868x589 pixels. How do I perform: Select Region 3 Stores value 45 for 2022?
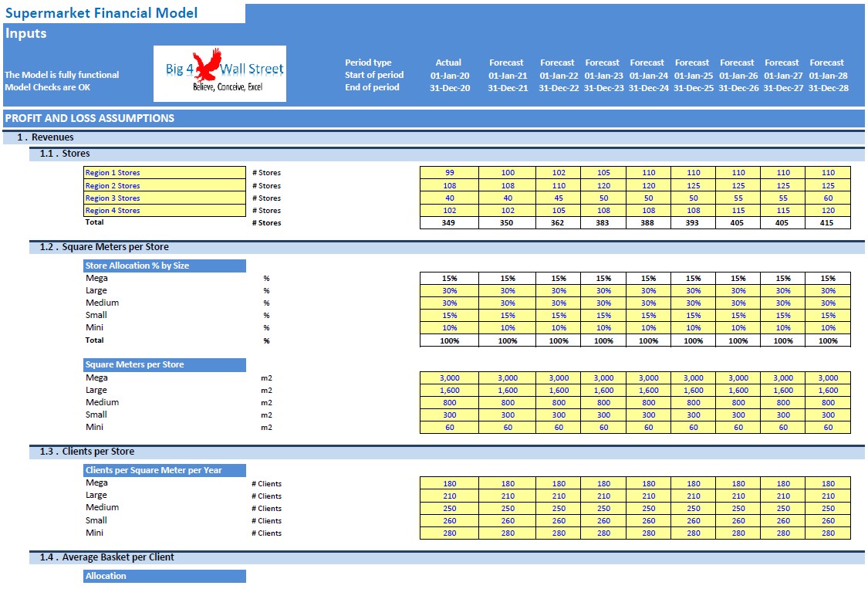(559, 198)
